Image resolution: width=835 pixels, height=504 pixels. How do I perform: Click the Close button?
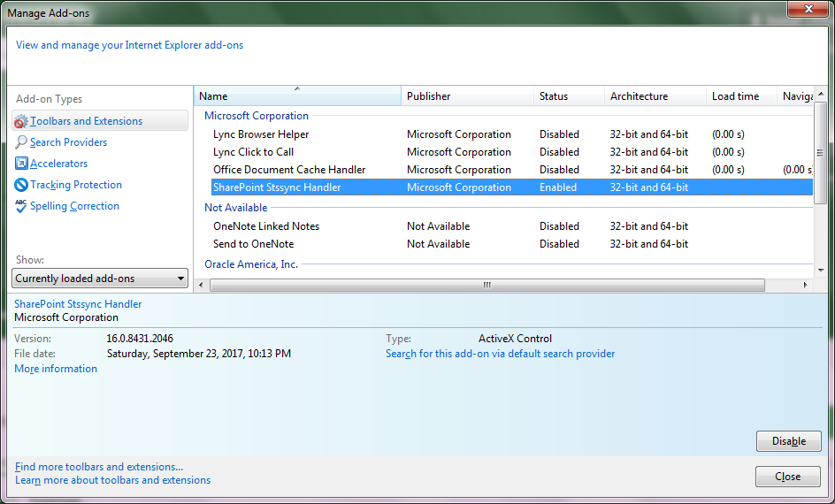(x=787, y=477)
